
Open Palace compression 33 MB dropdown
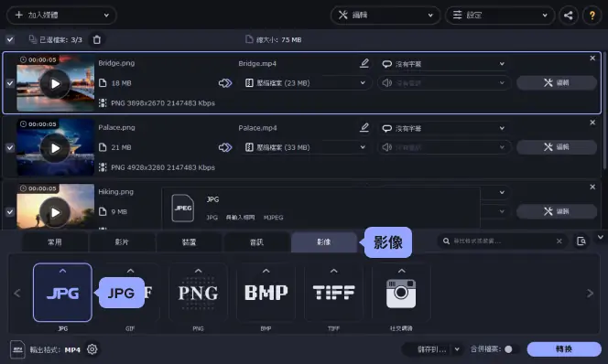306,147
